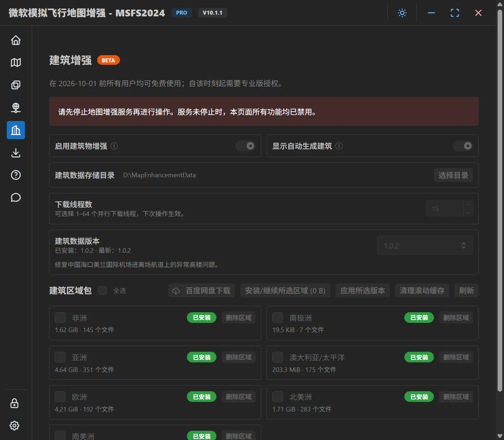The width and height of the screenshot is (504, 440).
Task: Show info for 显示自动生成建筑
Action: point(339,146)
